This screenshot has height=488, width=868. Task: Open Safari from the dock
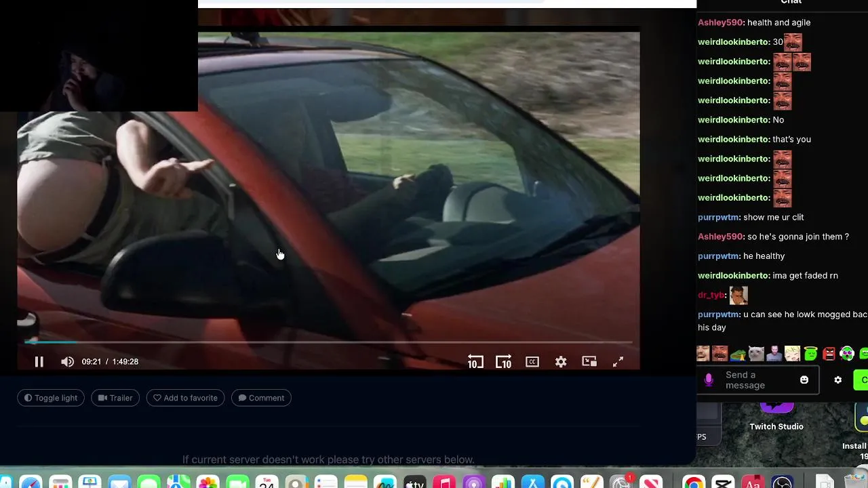31,483
